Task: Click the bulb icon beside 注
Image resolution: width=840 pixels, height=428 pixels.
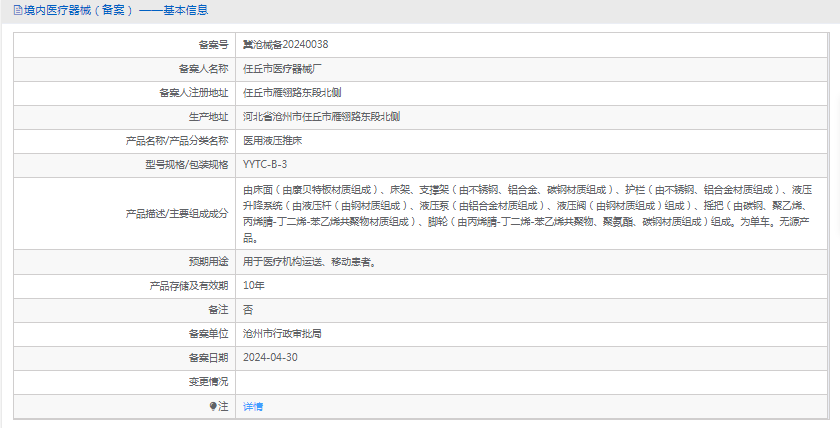Action: [x=213, y=407]
